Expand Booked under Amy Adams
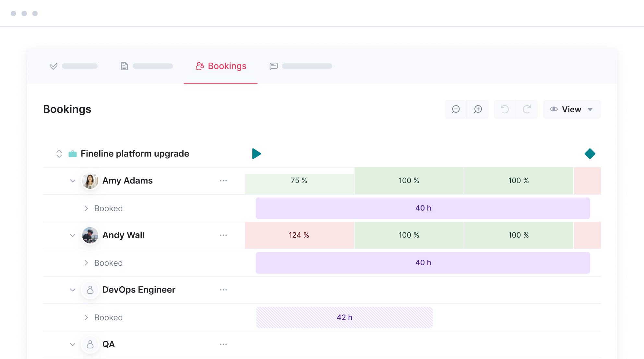The image size is (644, 359). [x=86, y=208]
